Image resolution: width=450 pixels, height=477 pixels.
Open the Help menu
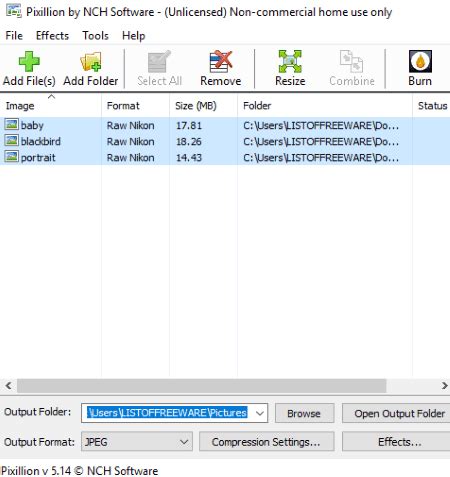coord(133,36)
